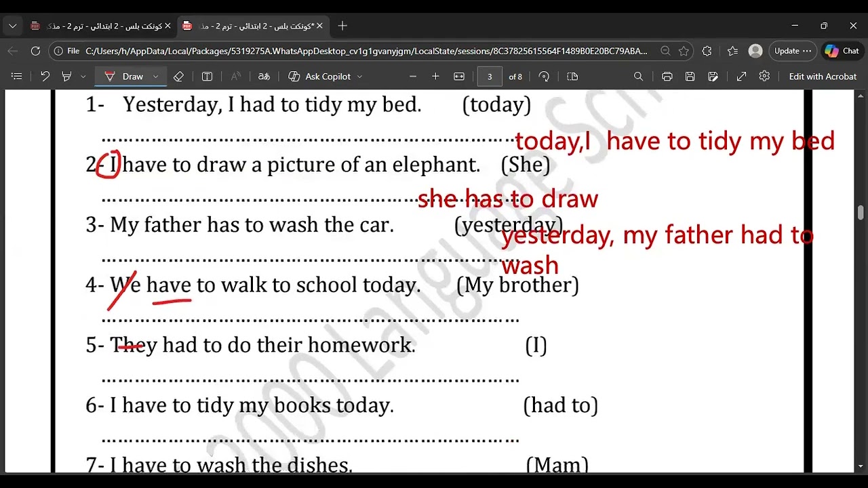The image size is (868, 488).
Task: Open the browser Extensions icon
Action: (x=707, y=51)
